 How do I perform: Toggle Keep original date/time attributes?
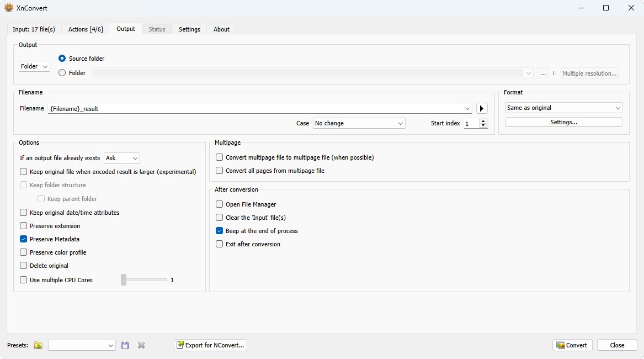point(23,213)
